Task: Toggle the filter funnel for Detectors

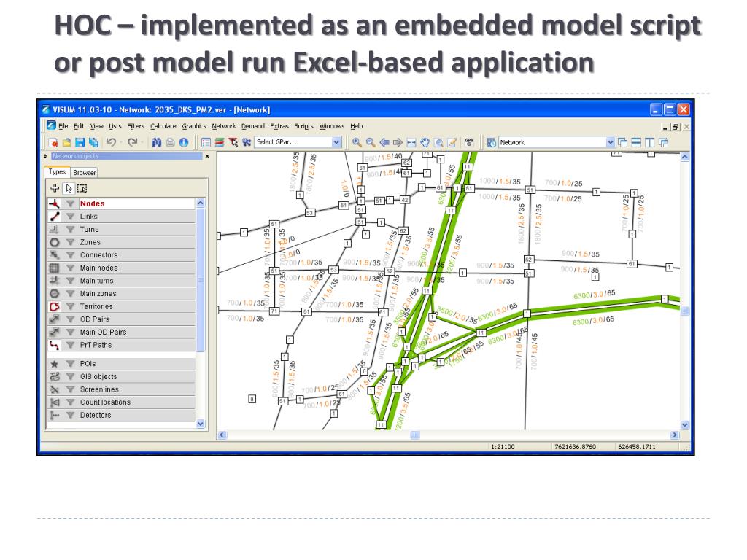Action: [71, 415]
